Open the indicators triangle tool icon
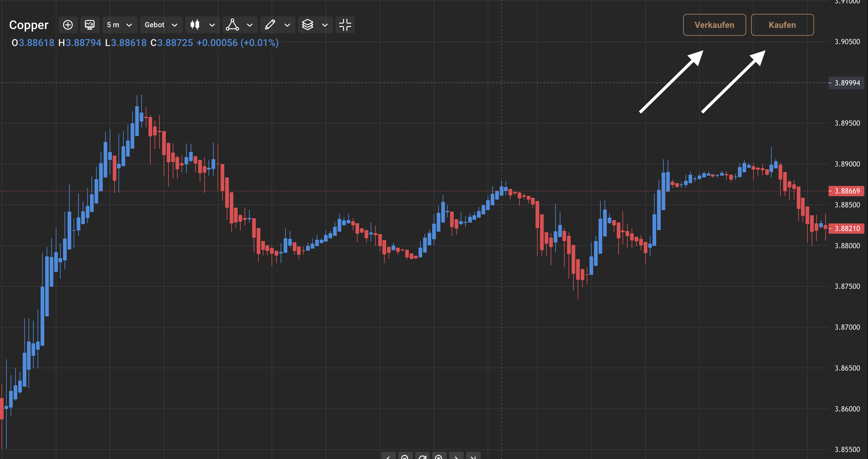Image resolution: width=868 pixels, height=459 pixels. 232,25
